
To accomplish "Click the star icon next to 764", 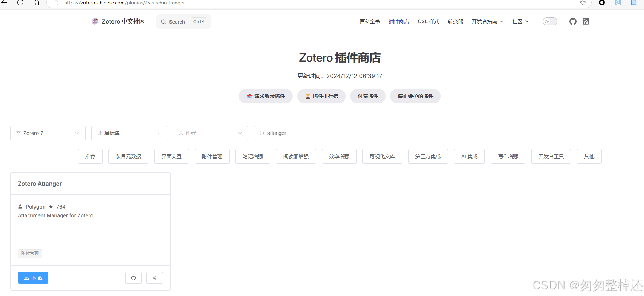I will (51, 207).
